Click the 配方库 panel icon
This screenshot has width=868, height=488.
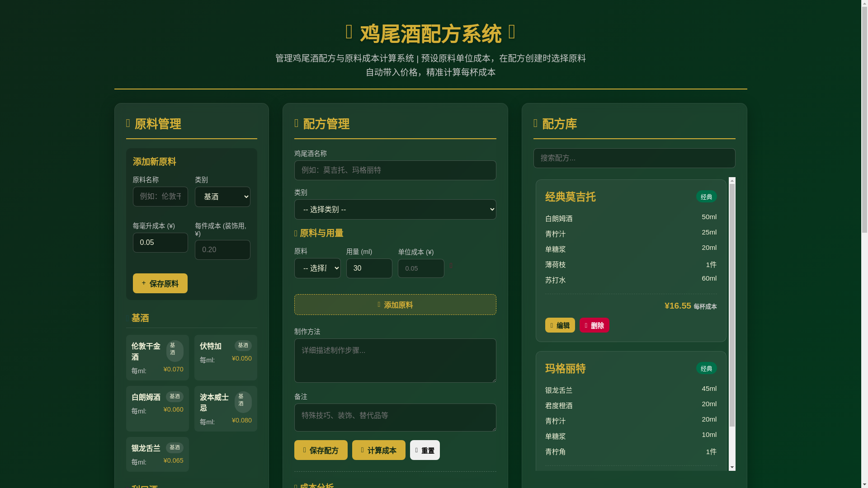(536, 123)
